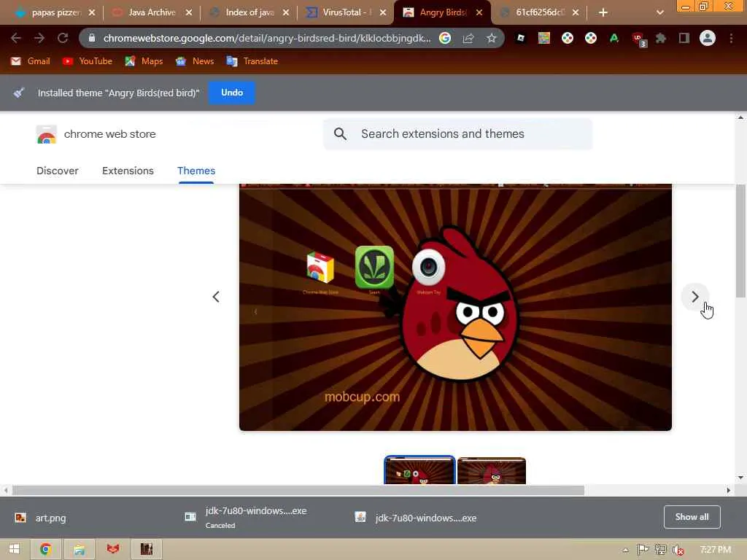The height and width of the screenshot is (560, 747).
Task: Reload the page with the refresh icon
Action: pyautogui.click(x=63, y=38)
